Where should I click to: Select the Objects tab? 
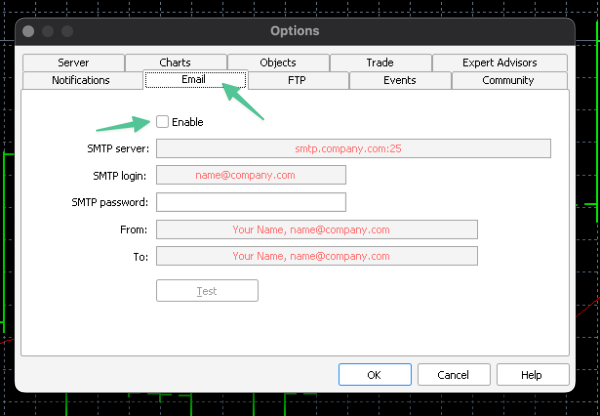click(278, 63)
